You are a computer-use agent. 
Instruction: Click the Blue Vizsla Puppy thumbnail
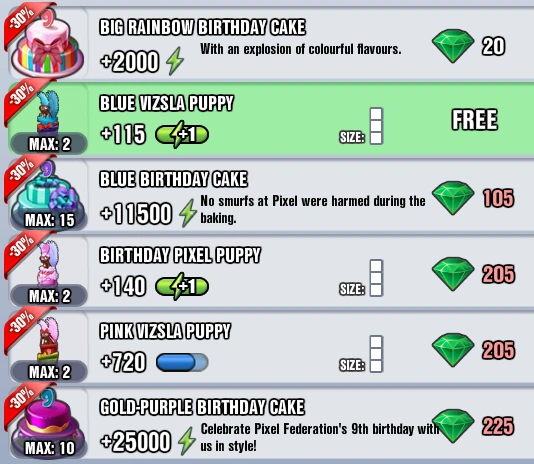click(48, 111)
